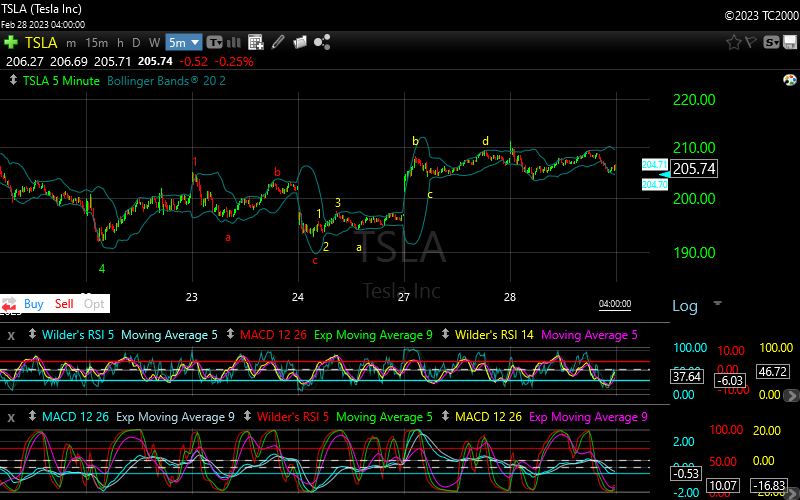Edit the Bollinger Bands 20 2 indicator

coord(166,81)
